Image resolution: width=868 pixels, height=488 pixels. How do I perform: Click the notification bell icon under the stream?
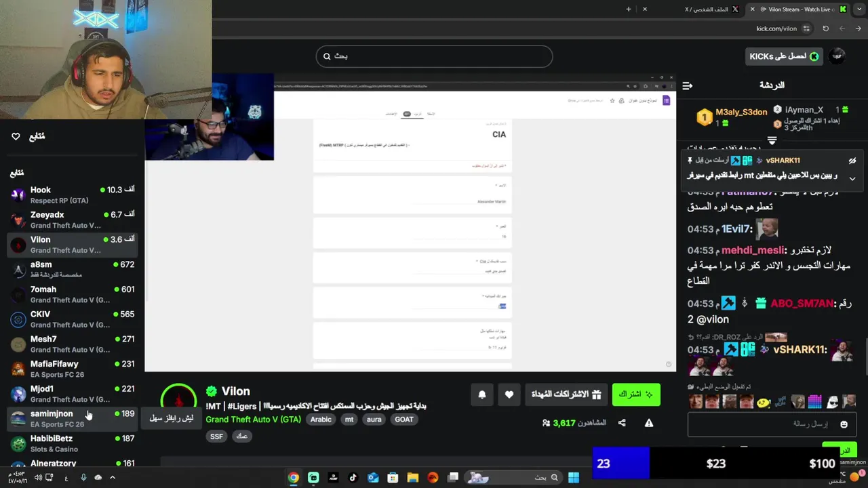pos(482,394)
